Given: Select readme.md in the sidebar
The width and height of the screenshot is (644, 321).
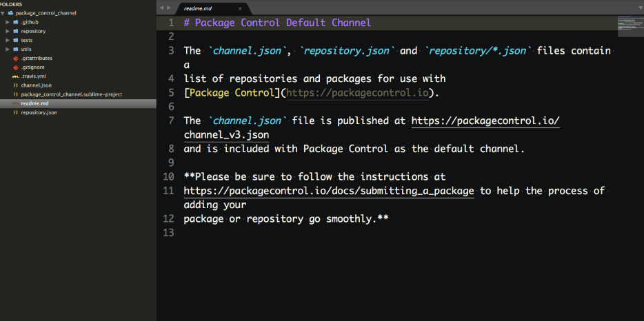Looking at the screenshot, I should [x=34, y=103].
